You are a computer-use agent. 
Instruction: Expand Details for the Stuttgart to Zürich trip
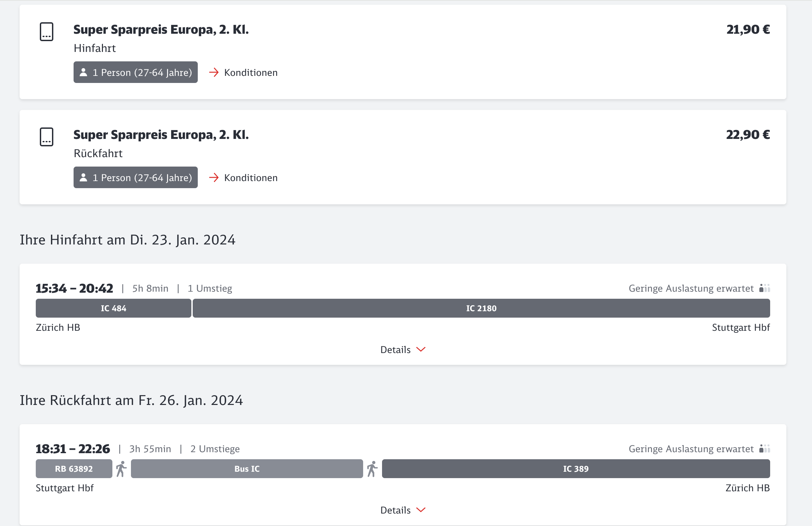[403, 510]
